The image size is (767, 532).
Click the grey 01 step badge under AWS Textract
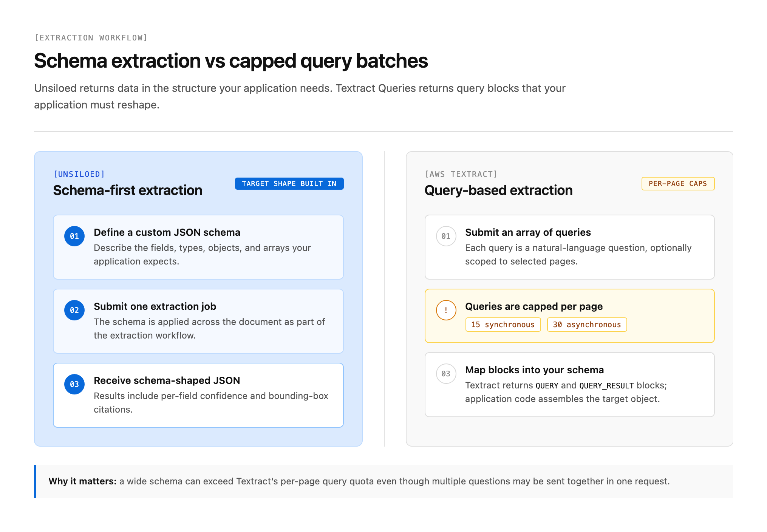(x=446, y=236)
